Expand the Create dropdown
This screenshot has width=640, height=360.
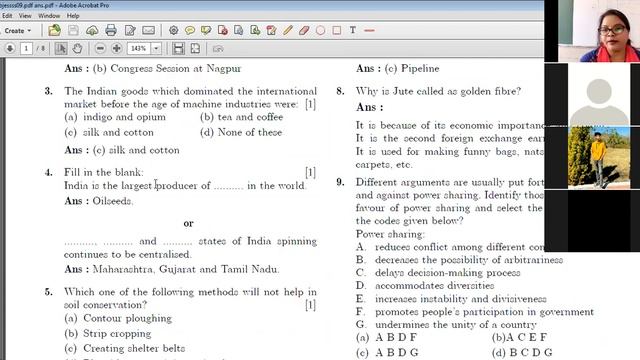point(18,31)
